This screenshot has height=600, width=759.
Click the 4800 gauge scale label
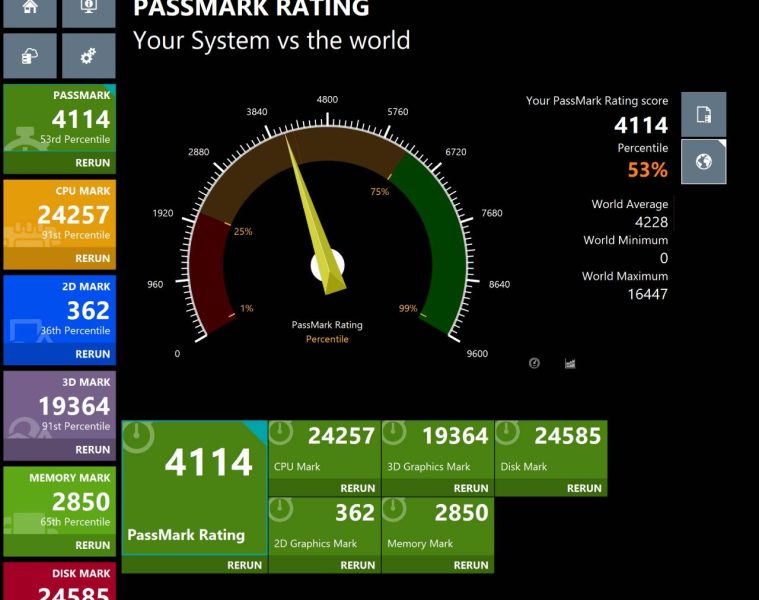click(x=327, y=100)
